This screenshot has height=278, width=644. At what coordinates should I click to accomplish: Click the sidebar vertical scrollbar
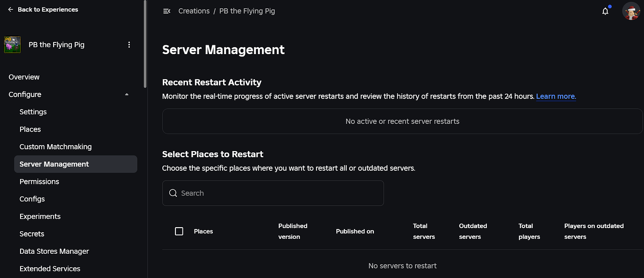tap(146, 44)
